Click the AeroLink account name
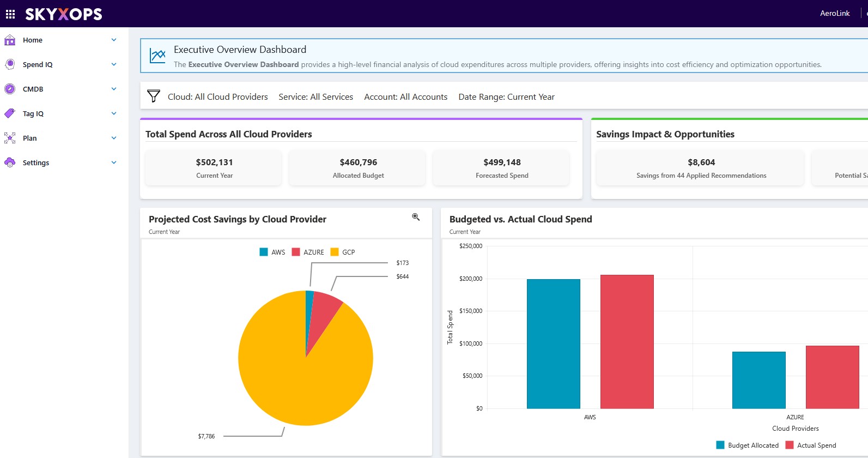This screenshot has height=458, width=868. [834, 13]
